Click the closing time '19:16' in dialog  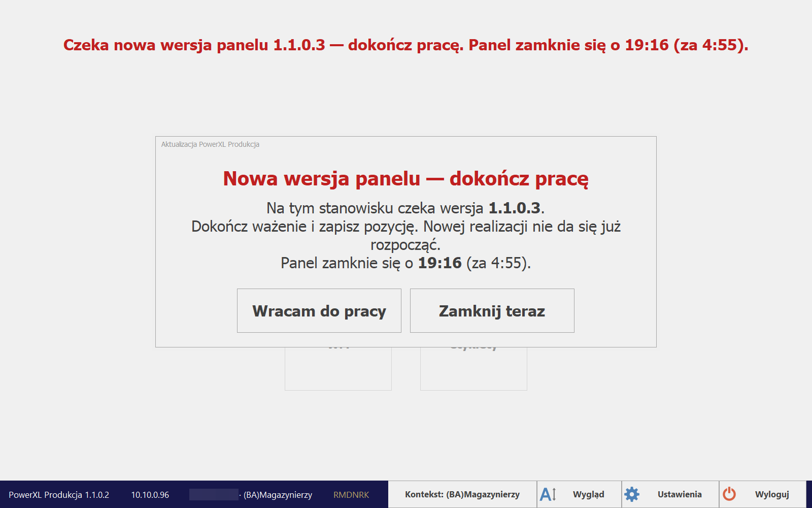point(439,263)
